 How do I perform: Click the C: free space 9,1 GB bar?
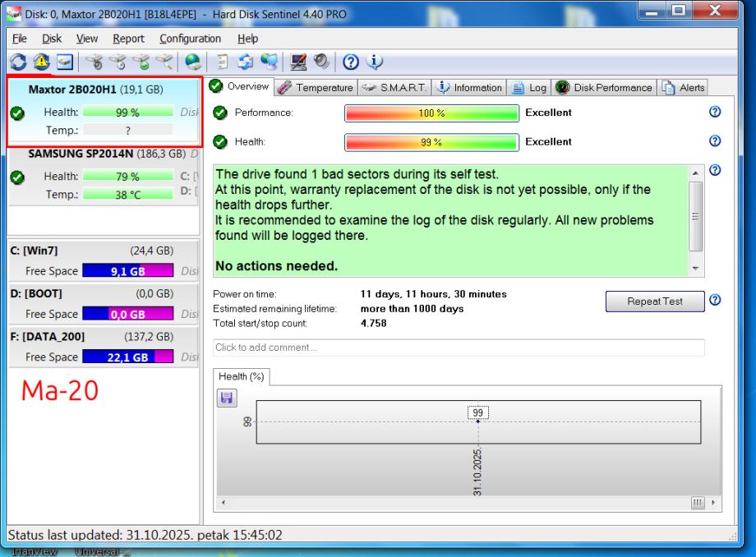coord(127,271)
